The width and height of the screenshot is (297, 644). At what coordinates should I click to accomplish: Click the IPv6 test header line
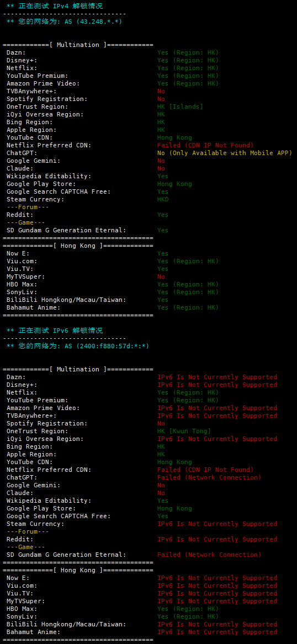(x=55, y=331)
